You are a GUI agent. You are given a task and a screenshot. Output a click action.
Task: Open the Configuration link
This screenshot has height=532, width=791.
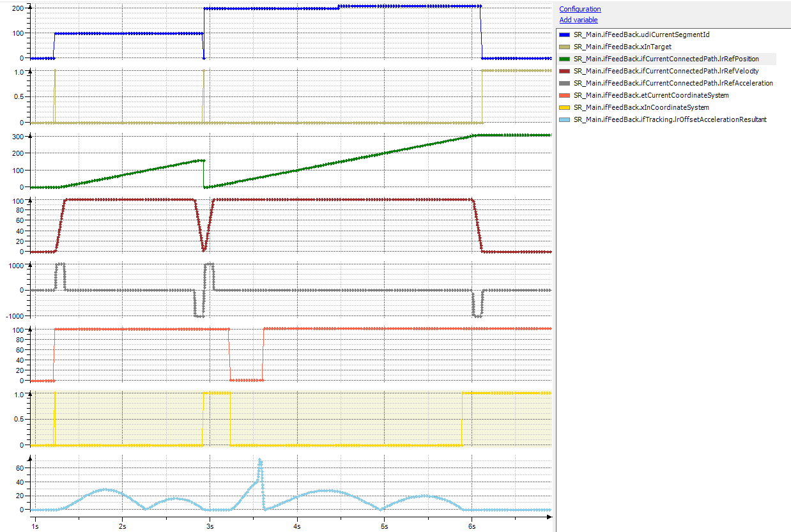coord(580,9)
